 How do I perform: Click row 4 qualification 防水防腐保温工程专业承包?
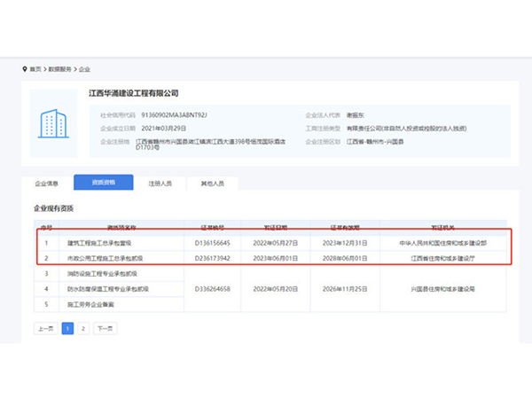click(x=108, y=289)
